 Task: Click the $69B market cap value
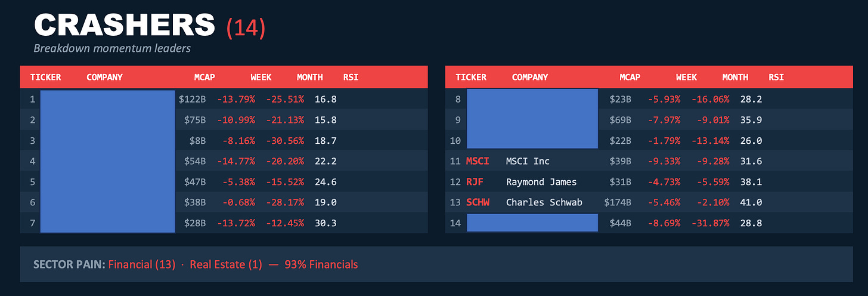click(620, 120)
